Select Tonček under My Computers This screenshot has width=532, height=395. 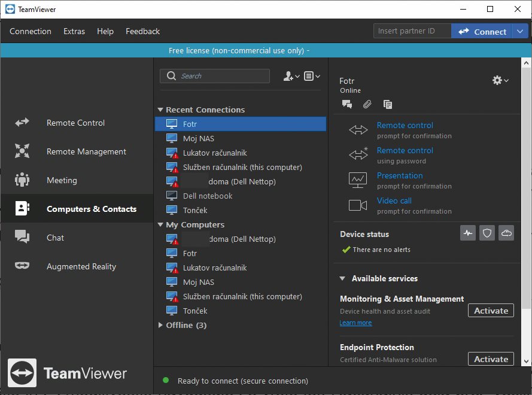click(x=241, y=311)
